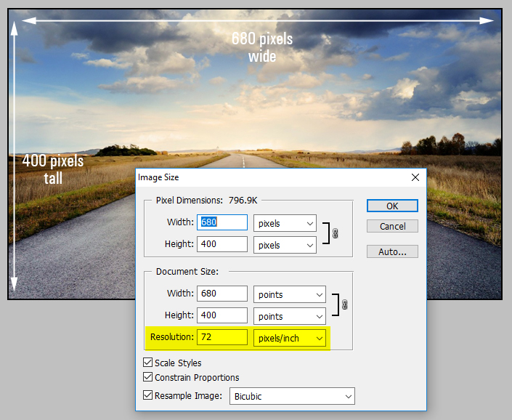Open the pixel Width units dropdown
This screenshot has width=512, height=420.
tap(285, 223)
